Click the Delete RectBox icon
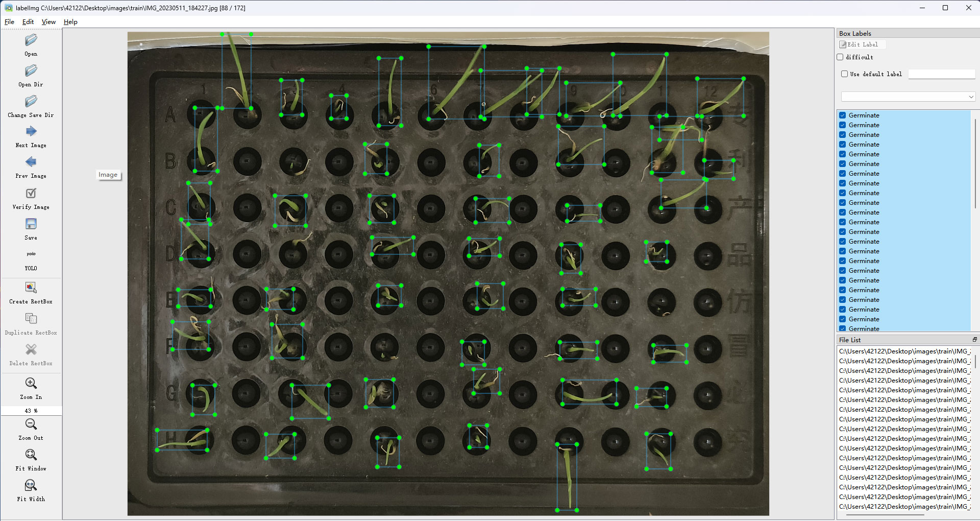This screenshot has width=980, height=521. (31, 350)
